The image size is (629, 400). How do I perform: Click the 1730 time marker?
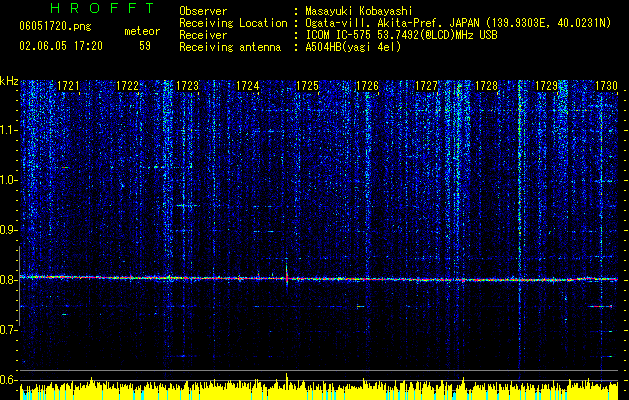[606, 86]
